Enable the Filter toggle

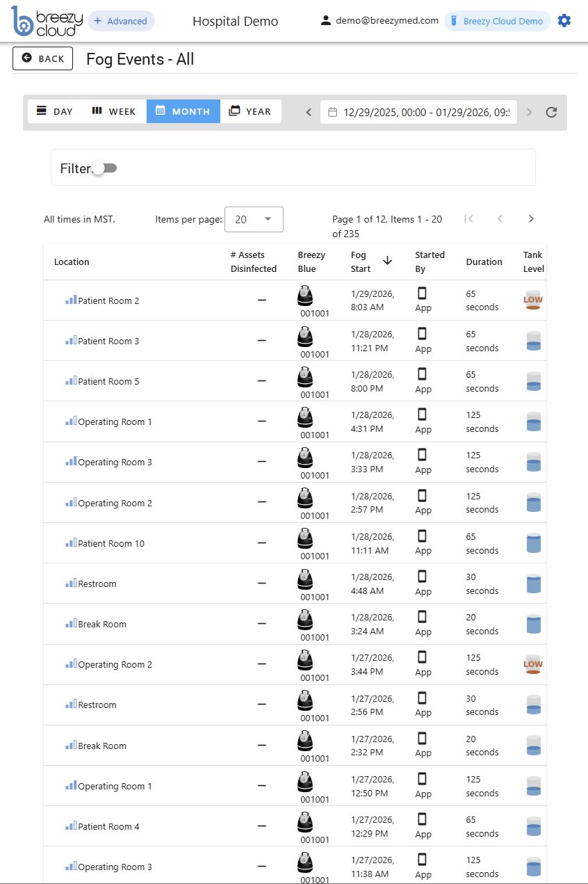point(103,168)
